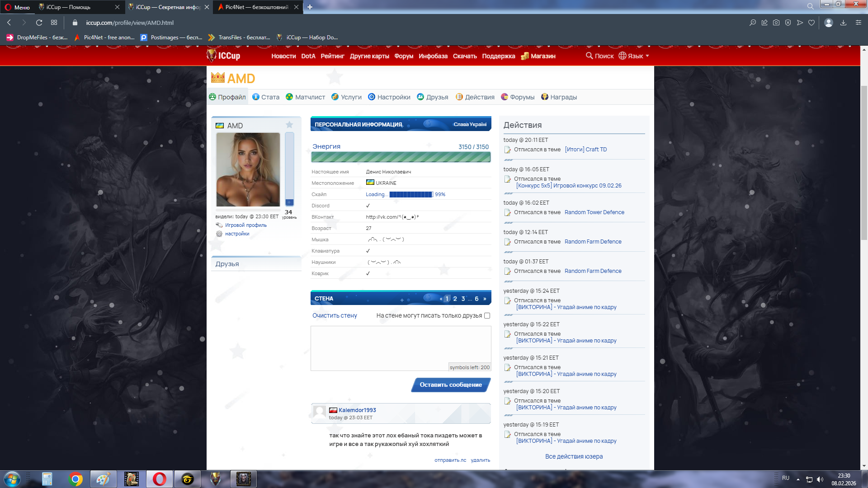Image resolution: width=868 pixels, height=488 pixels.
Task: Open the Матчлист profile tab
Action: pos(305,97)
